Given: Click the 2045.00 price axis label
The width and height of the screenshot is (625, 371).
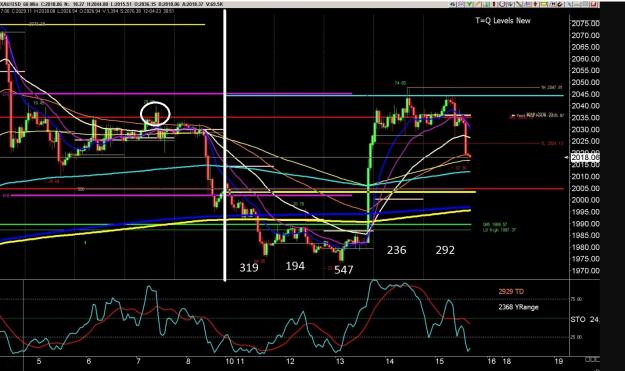Looking at the screenshot, I should (585, 94).
